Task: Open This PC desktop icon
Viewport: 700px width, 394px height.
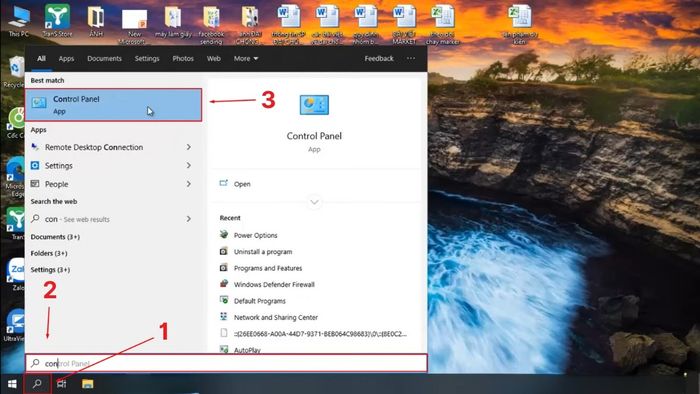Action: pyautogui.click(x=19, y=20)
